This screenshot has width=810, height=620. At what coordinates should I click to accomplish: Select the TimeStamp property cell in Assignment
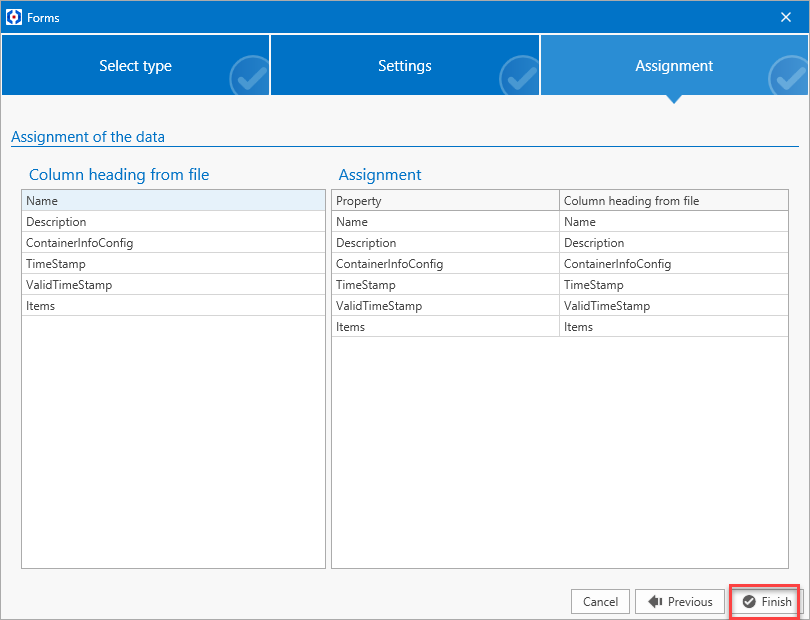coord(445,285)
